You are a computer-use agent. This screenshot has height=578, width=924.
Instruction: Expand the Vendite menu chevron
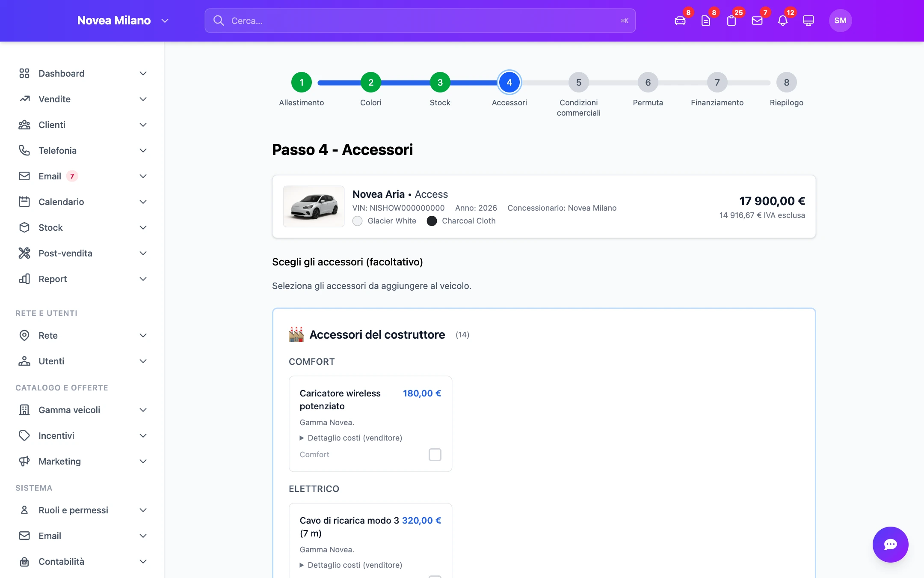143,99
